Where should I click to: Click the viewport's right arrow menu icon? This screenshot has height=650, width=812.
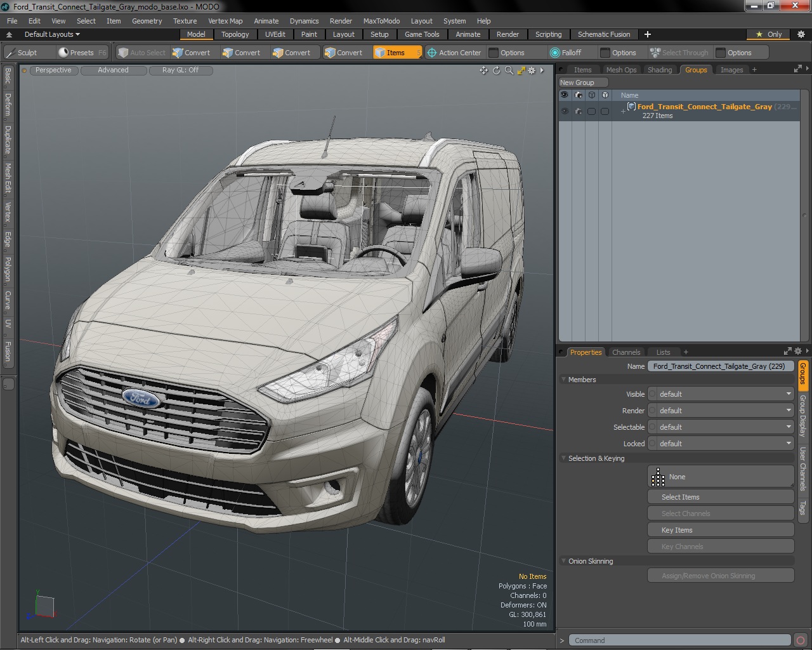click(542, 70)
